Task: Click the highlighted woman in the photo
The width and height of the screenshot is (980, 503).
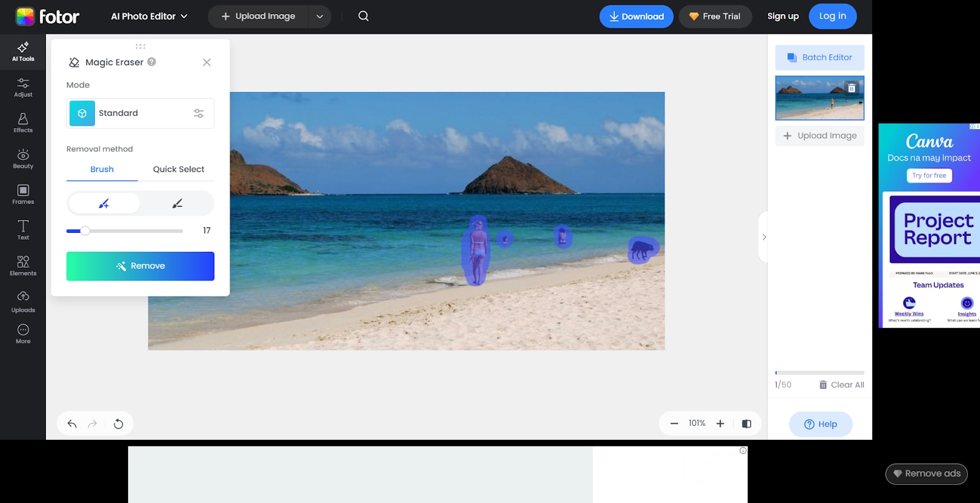Action: (x=477, y=250)
